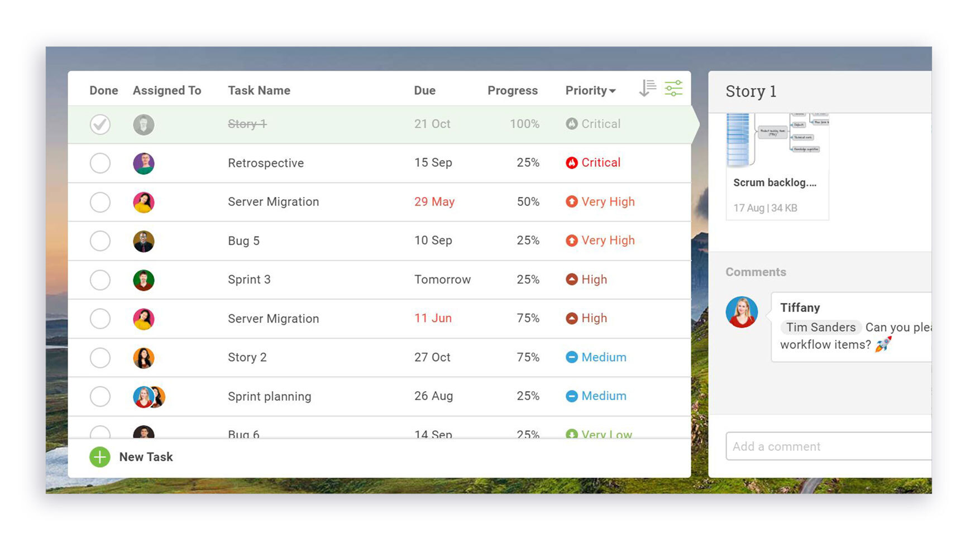
Task: Click the 15 Sep due date
Action: pyautogui.click(x=433, y=163)
